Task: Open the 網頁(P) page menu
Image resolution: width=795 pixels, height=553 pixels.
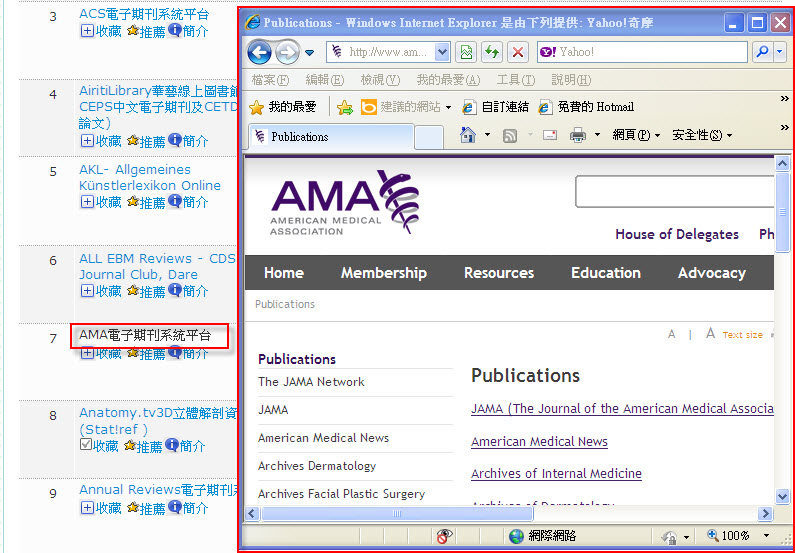Action: [636, 135]
